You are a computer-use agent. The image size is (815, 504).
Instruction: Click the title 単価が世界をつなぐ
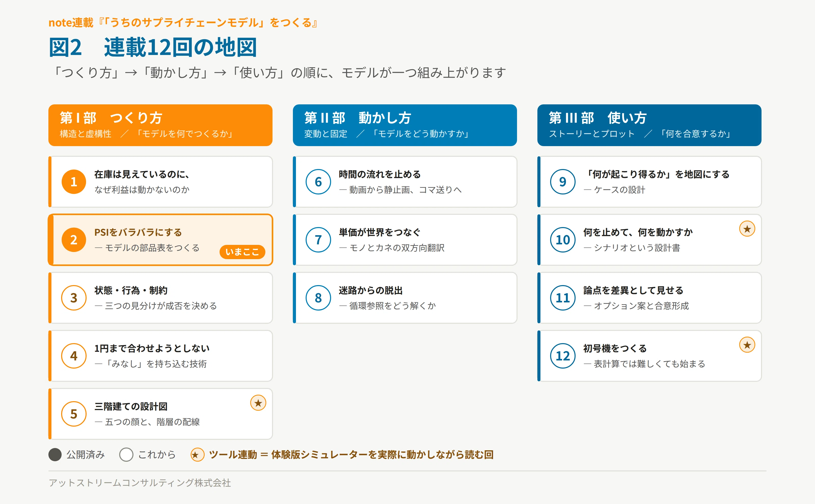point(380,232)
